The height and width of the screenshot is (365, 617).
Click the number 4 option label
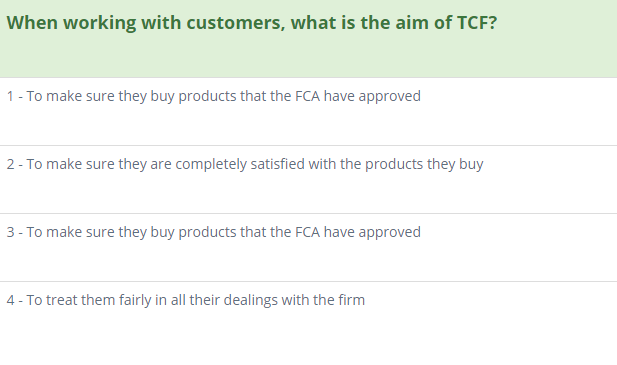click(x=11, y=300)
